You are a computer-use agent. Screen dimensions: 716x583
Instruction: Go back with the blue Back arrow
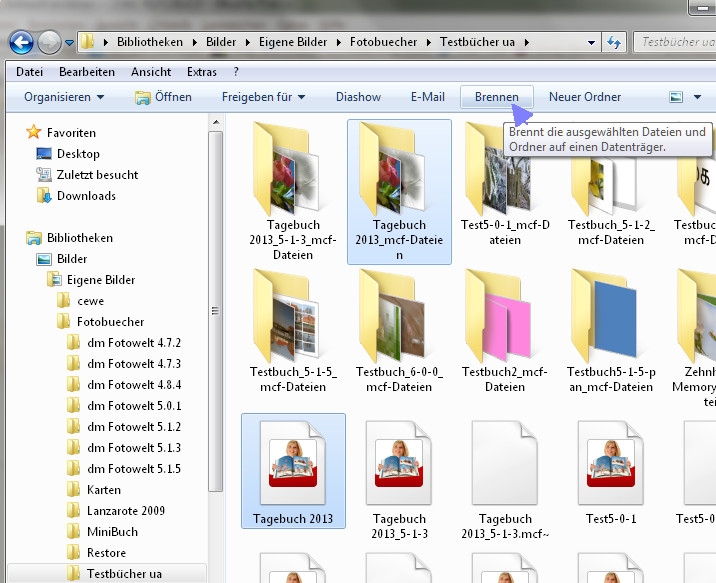21,42
